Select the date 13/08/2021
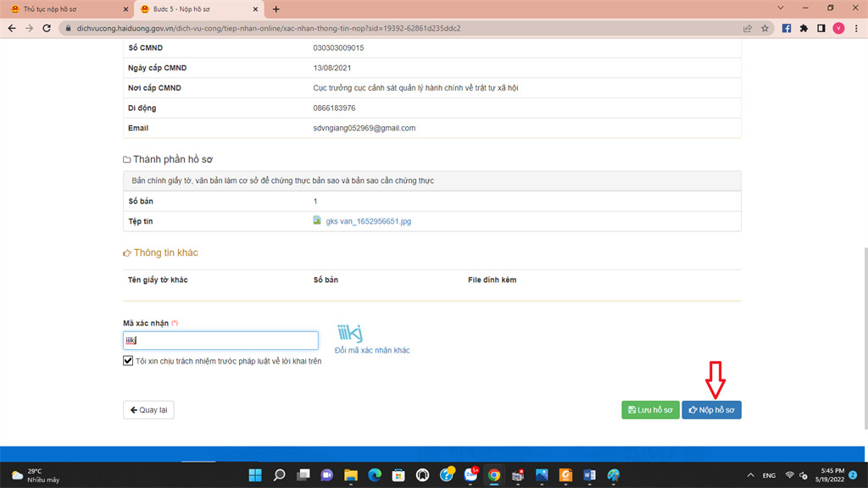Viewport: 868px width, 488px height. [x=332, y=68]
